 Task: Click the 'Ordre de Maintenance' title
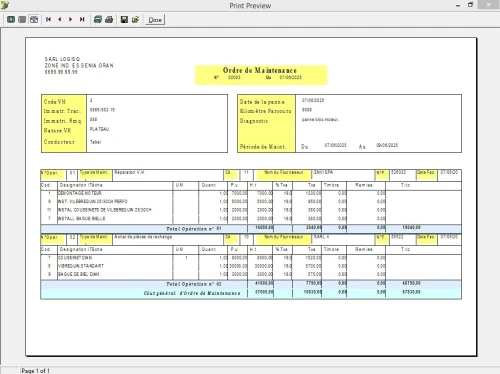(x=260, y=70)
